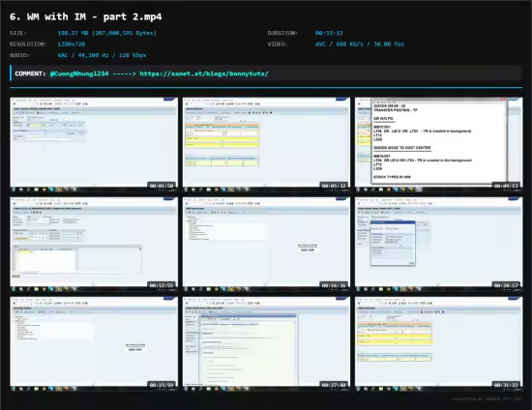Open the thumbnail stamped 00:20:17
Screen dimensions: 532x410
pyautogui.click(x=439, y=245)
